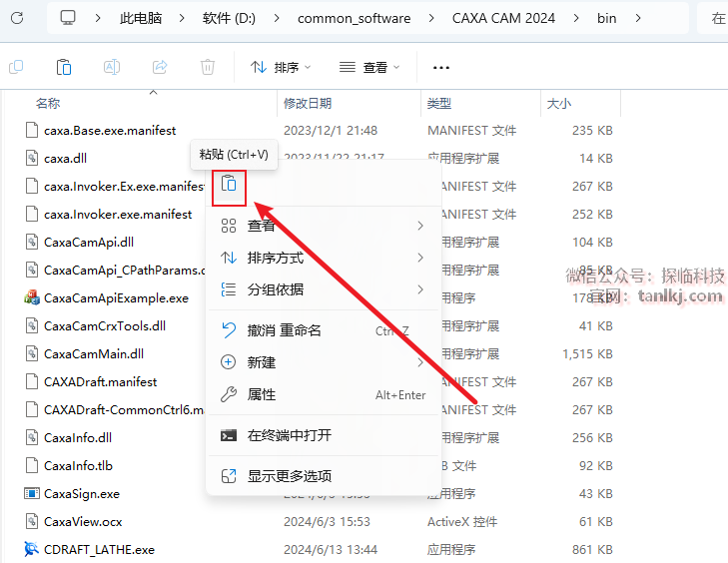Click the rename icon in the toolbar

pos(112,67)
